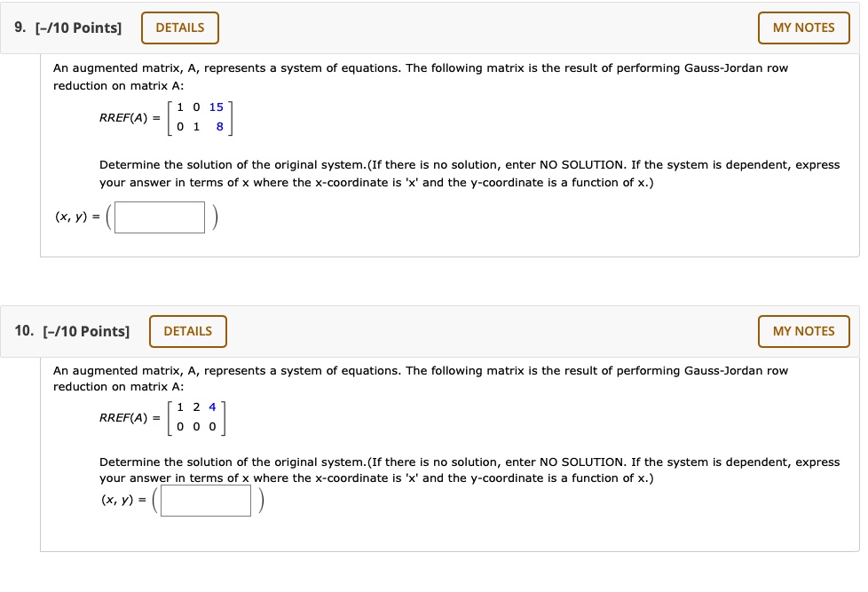Image resolution: width=868 pixels, height=592 pixels.
Task: Open MY NOTES for question 10
Action: click(x=803, y=331)
